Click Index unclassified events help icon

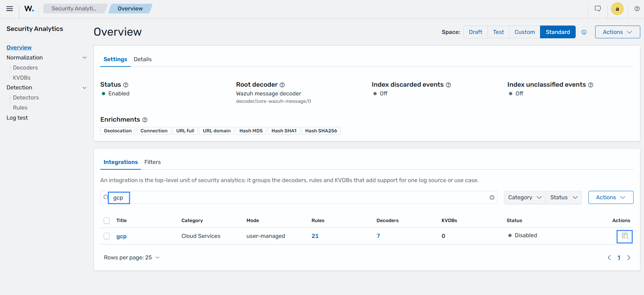pos(591,85)
